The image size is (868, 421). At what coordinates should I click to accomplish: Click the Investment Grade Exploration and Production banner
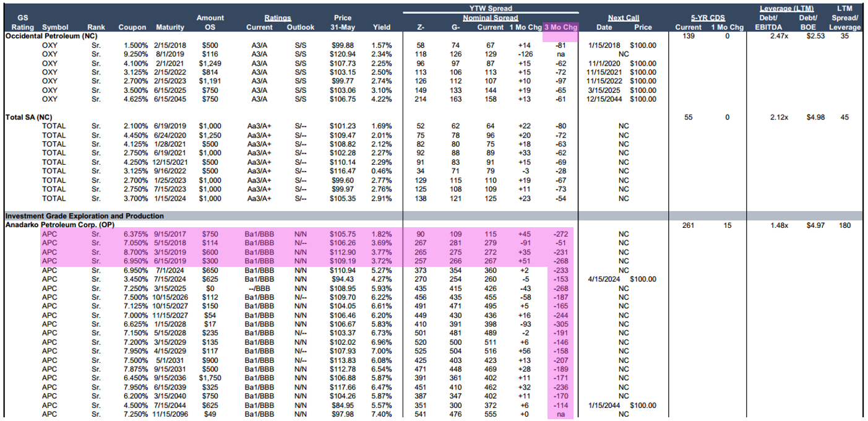click(85, 216)
